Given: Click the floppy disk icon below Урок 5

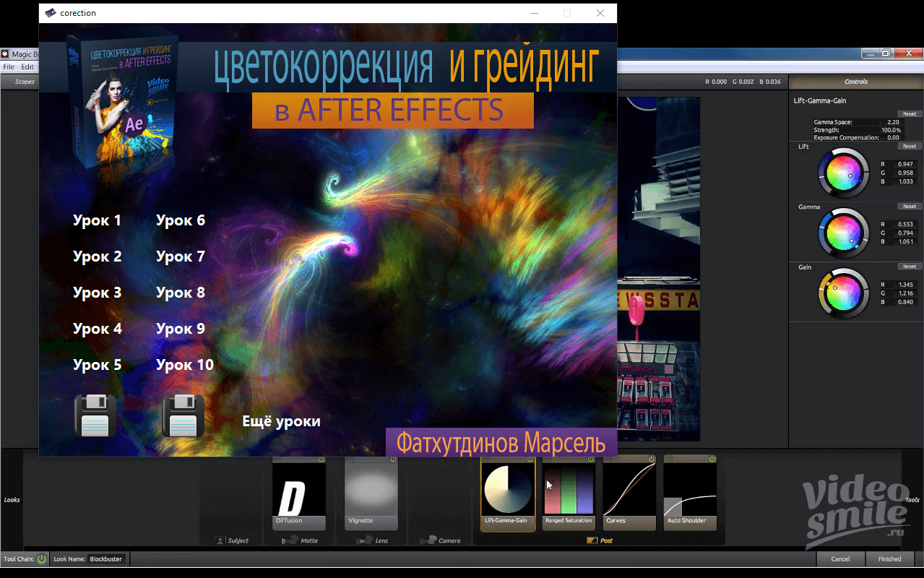Looking at the screenshot, I should [95, 415].
